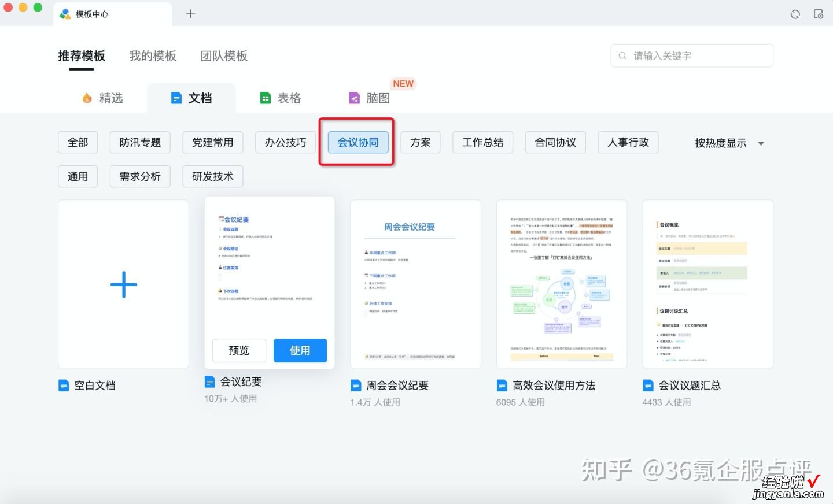Click the 6095 人使用 usage text
Image resolution: width=833 pixels, height=504 pixels.
[521, 402]
